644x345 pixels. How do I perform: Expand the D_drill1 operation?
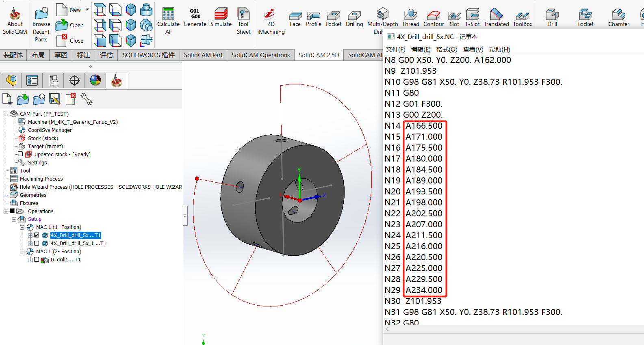tap(30, 260)
